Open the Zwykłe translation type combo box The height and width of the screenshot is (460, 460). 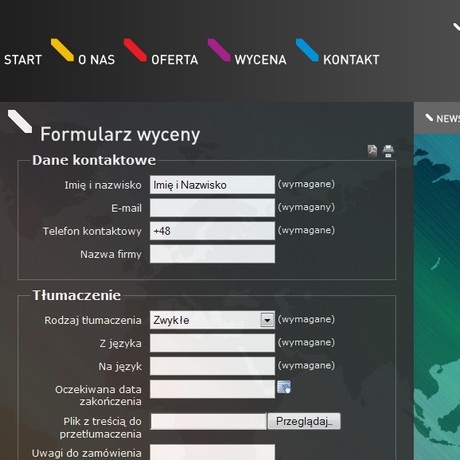click(x=212, y=320)
